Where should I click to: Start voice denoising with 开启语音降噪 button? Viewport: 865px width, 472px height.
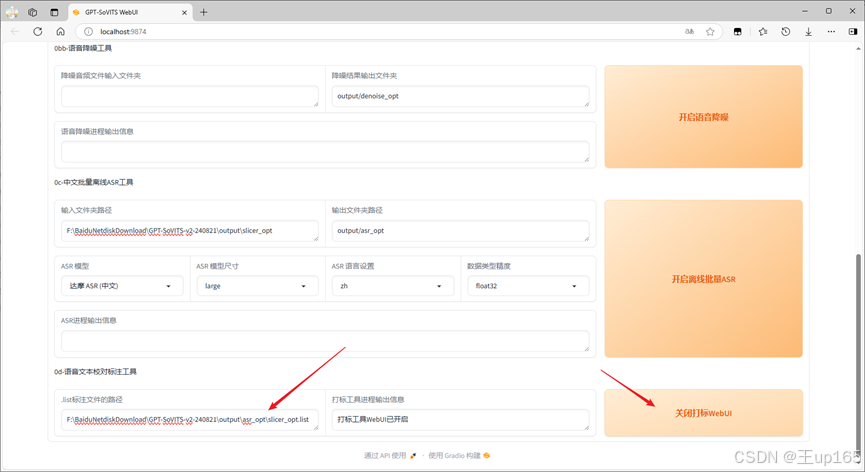[x=703, y=117]
